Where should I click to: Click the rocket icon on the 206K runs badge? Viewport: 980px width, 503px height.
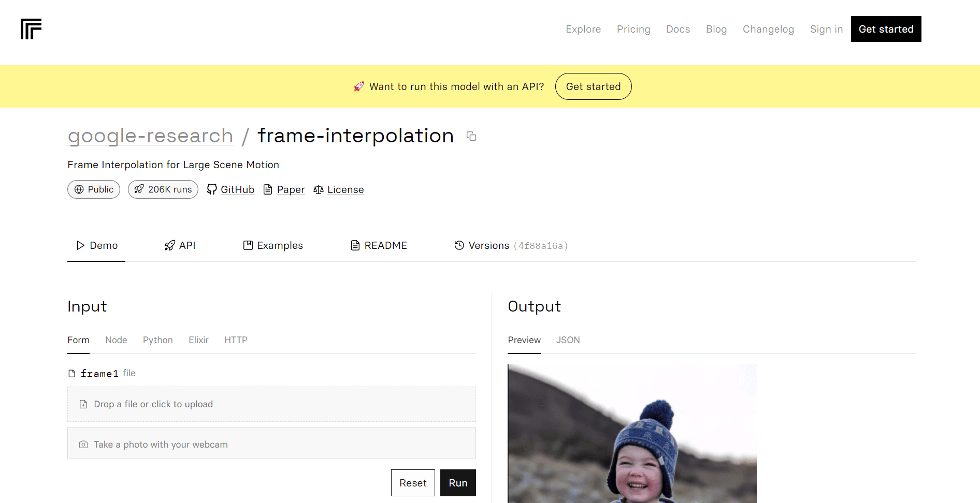[139, 189]
